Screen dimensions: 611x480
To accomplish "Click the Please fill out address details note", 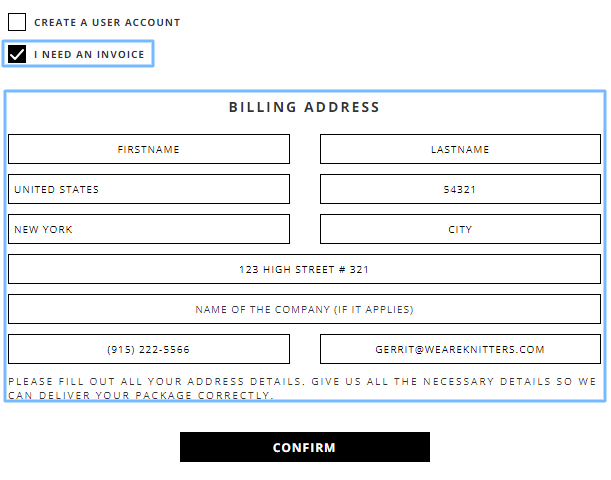I will 302,388.
